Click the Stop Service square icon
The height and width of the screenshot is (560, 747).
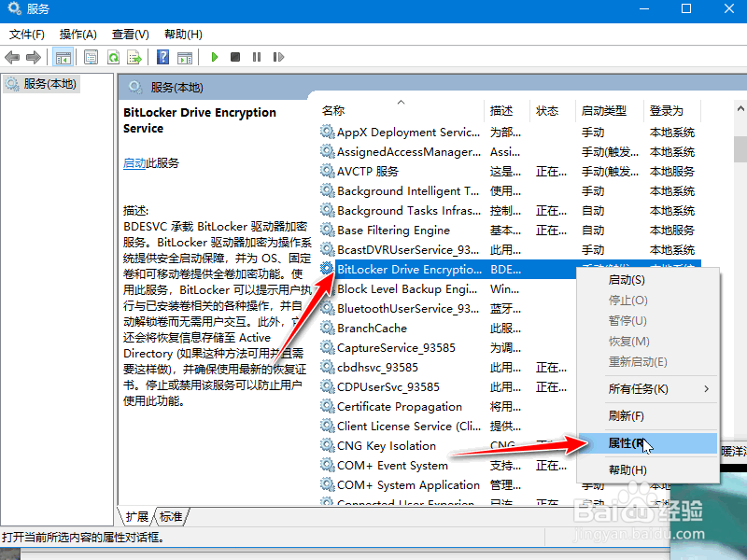(235, 57)
